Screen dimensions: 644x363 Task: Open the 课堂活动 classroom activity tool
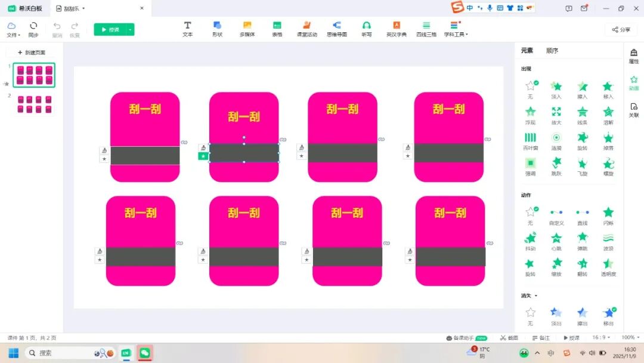(x=307, y=29)
